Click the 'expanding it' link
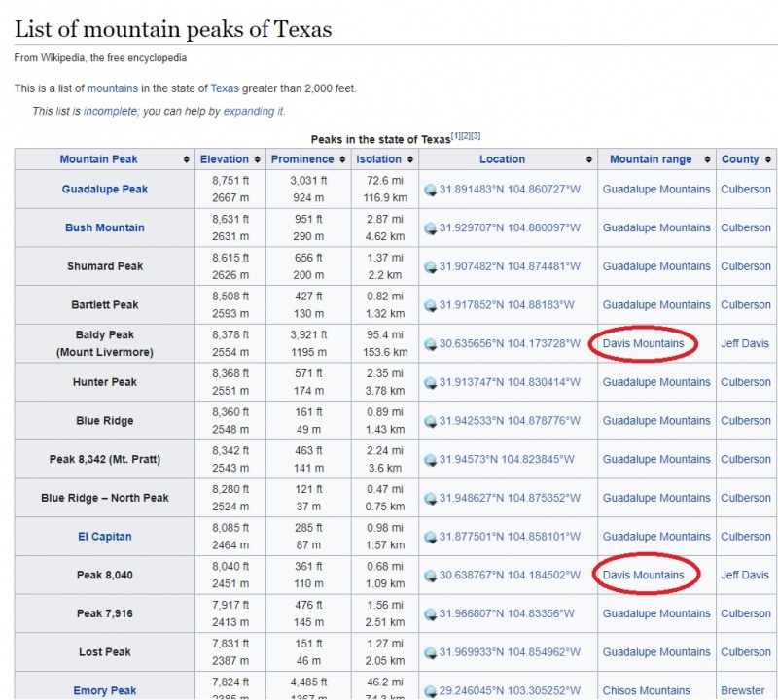This screenshot has width=778, height=700. coord(254,111)
